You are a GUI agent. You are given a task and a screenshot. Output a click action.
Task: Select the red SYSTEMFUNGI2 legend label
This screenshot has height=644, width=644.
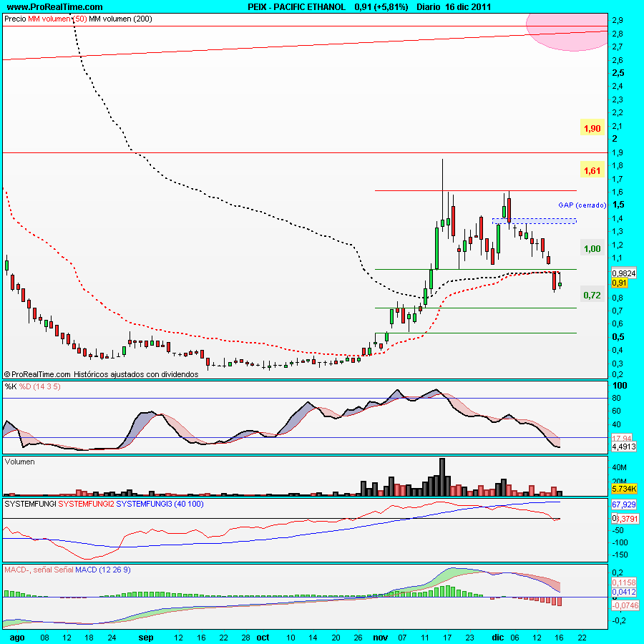(87, 504)
